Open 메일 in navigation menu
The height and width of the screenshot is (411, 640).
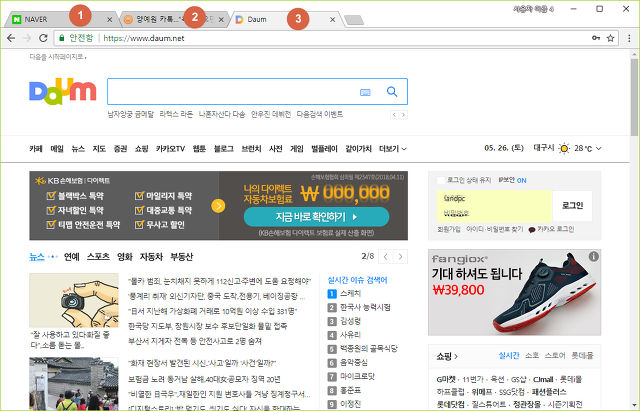[x=57, y=149]
